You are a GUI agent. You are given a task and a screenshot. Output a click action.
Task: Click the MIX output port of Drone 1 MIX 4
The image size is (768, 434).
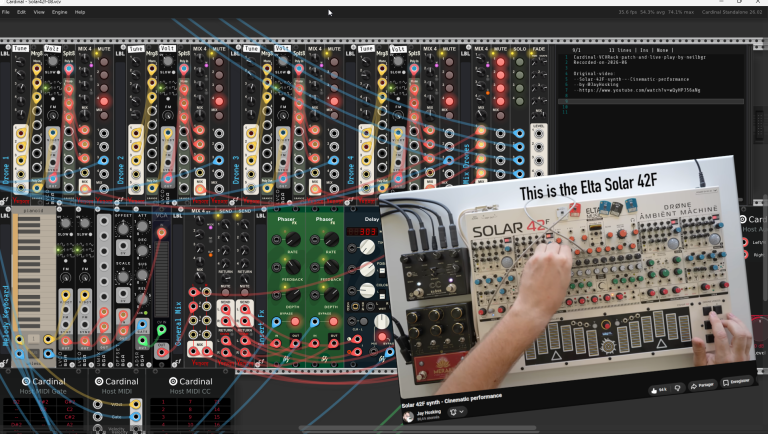click(x=85, y=187)
